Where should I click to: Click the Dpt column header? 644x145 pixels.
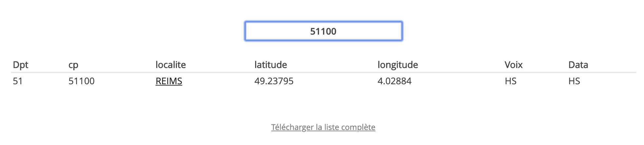[x=20, y=65]
